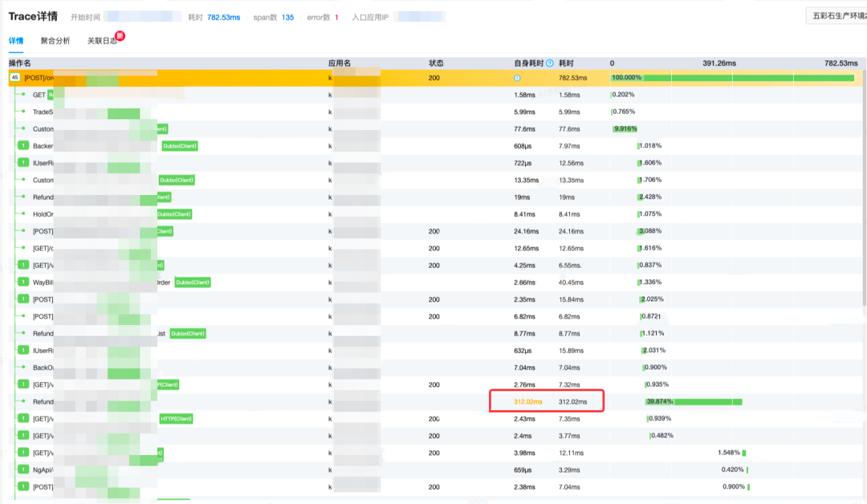The image size is (867, 504).
Task: Select the TradeS span row
Action: (436, 112)
